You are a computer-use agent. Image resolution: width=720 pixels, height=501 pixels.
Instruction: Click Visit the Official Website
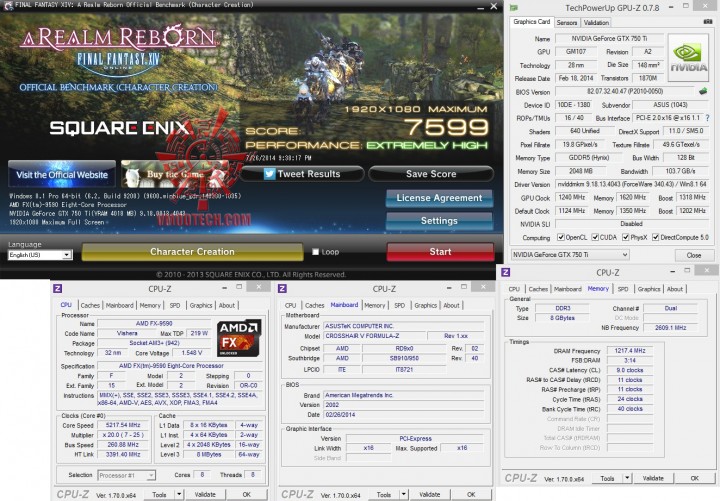62,174
